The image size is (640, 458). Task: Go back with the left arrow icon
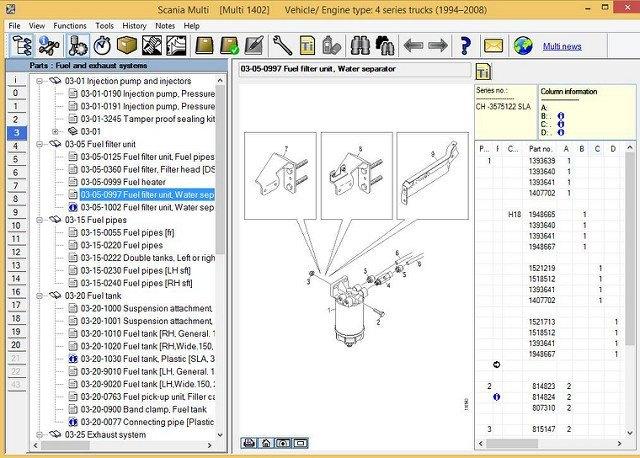point(413,45)
